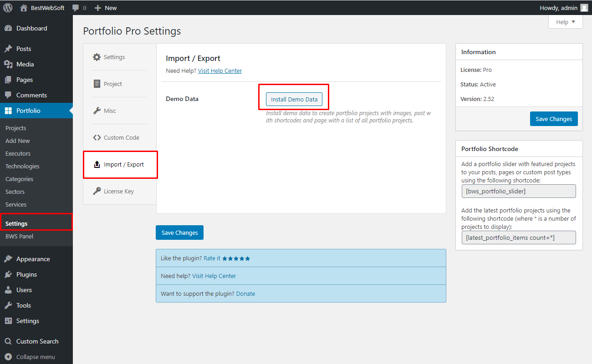Click the Import / Export upload icon

[x=97, y=164]
